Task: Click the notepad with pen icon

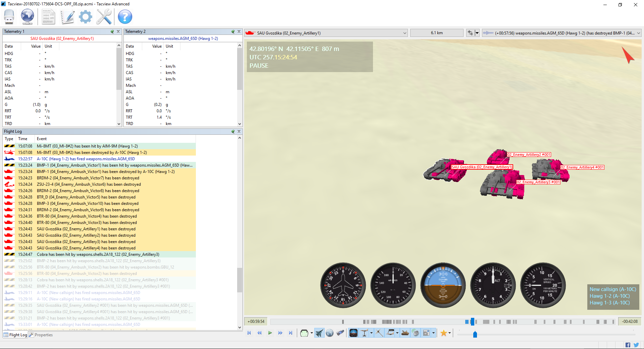Action: click(67, 17)
